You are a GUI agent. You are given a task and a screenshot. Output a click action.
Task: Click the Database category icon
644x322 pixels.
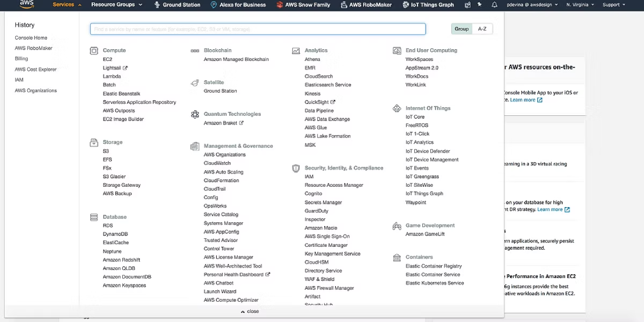point(94,217)
